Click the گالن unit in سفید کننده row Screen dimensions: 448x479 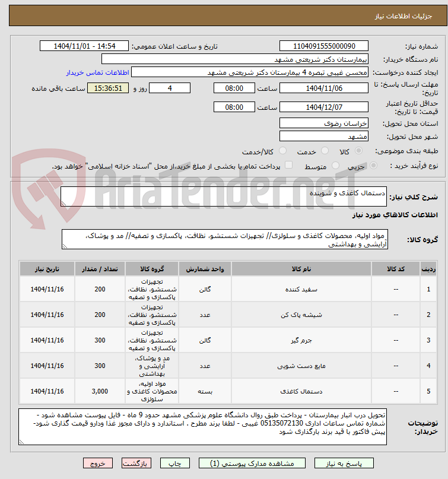[x=205, y=289]
